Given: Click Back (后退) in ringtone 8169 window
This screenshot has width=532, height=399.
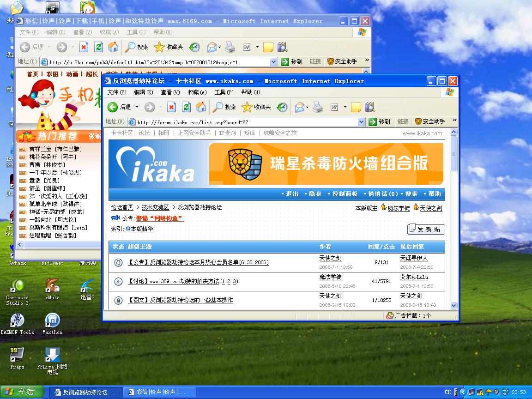Looking at the screenshot, I should click(x=31, y=47).
